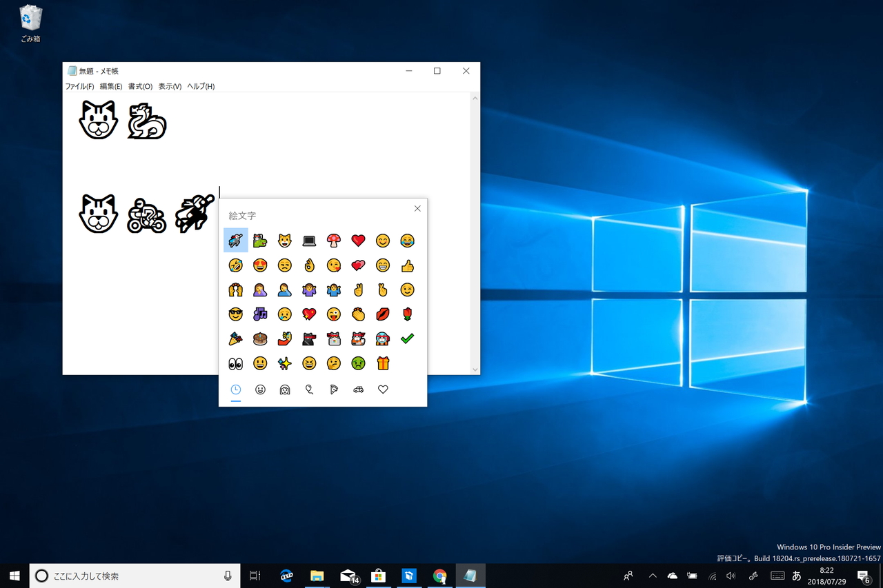The image size is (883, 588).
Task: Open the symbols emoji category
Action: pyautogui.click(x=383, y=389)
